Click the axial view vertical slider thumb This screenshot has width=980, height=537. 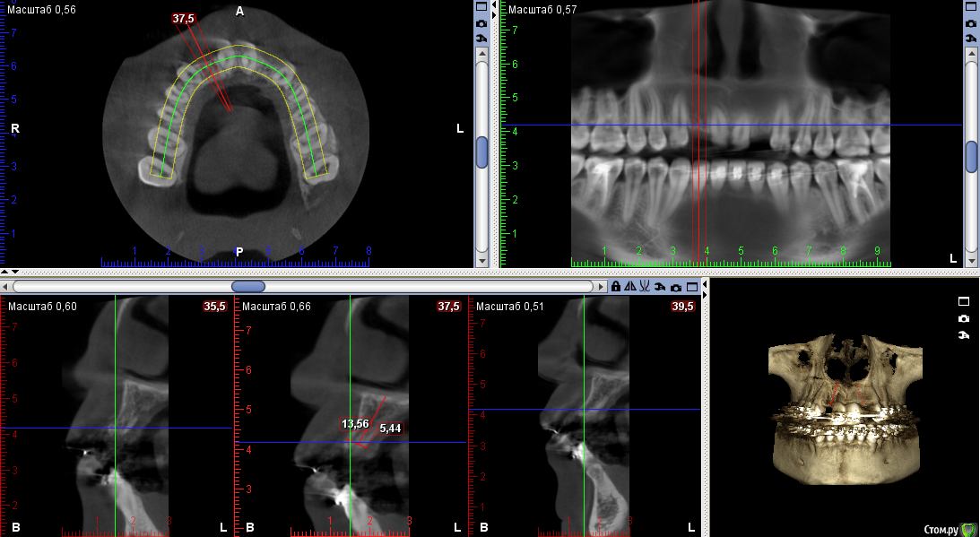point(481,152)
